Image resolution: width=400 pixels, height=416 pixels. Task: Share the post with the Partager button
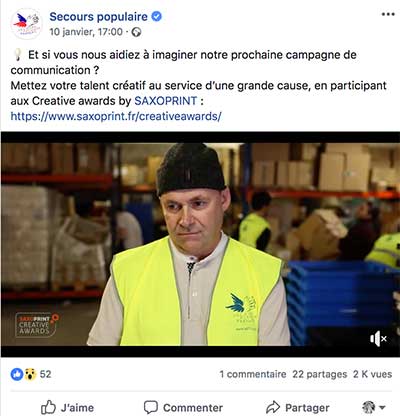298,407
